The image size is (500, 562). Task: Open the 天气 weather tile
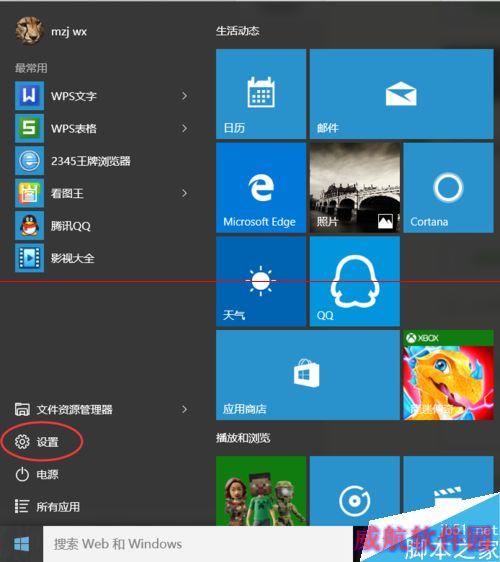pos(261,281)
